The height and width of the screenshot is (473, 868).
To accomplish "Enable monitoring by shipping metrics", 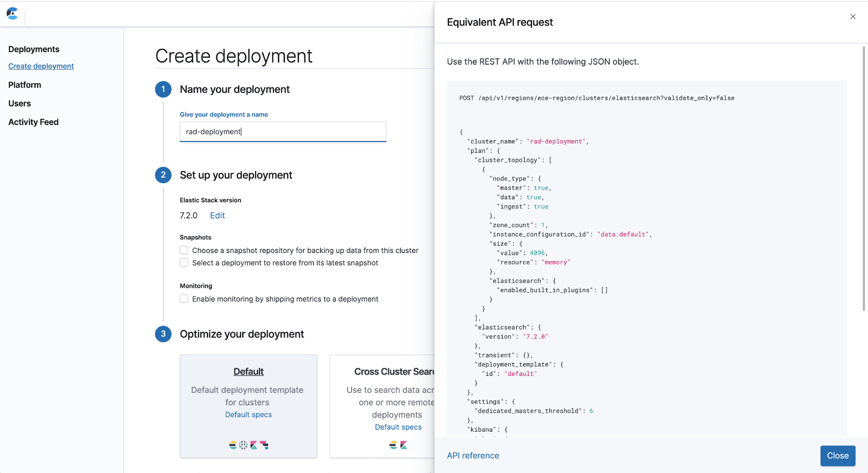I will [x=184, y=299].
